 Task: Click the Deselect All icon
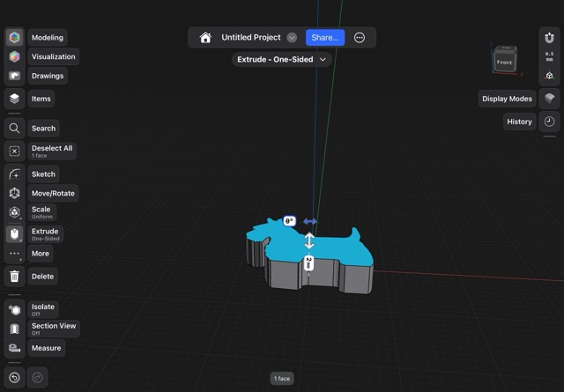pyautogui.click(x=14, y=151)
